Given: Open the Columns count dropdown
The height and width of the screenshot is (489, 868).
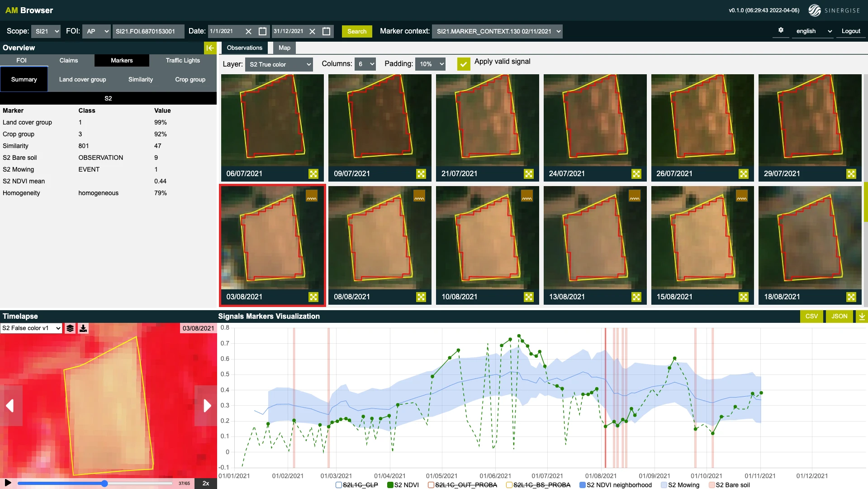Looking at the screenshot, I should 365,64.
